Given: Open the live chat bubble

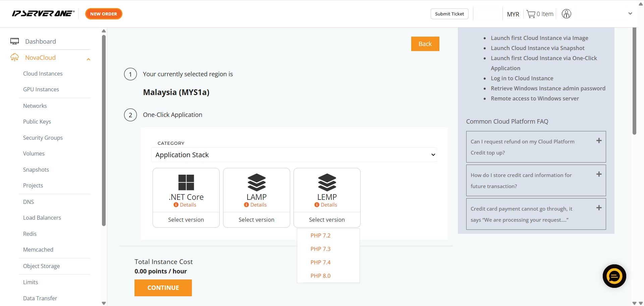Looking at the screenshot, I should click(614, 276).
